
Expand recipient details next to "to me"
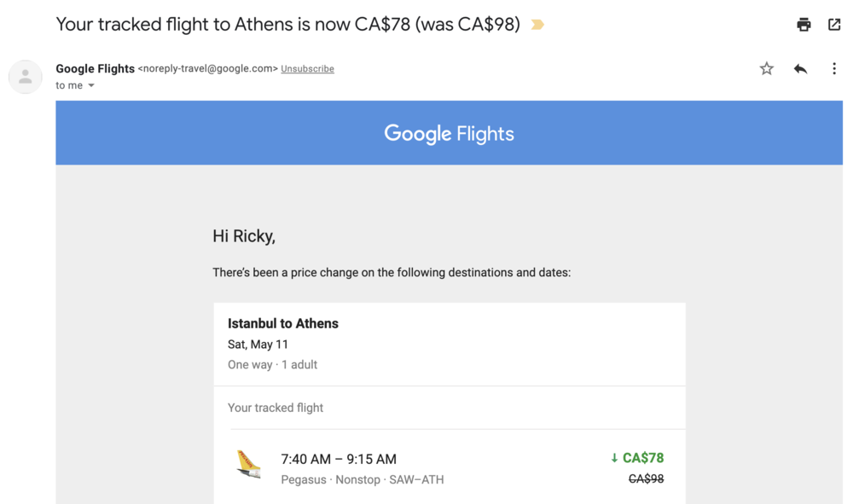91,85
